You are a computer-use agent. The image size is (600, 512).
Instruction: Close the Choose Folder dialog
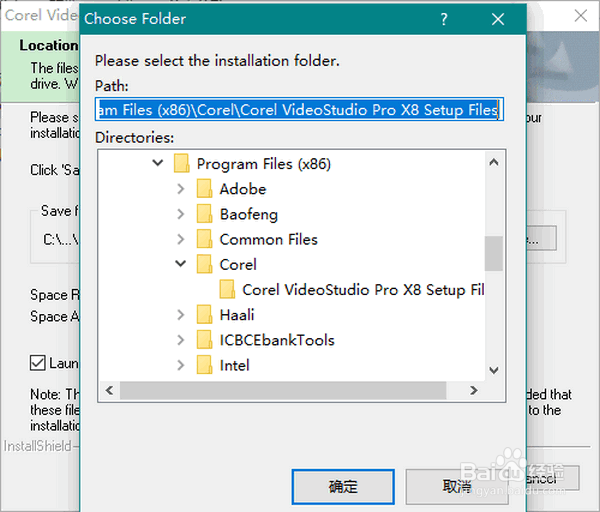coord(498,19)
